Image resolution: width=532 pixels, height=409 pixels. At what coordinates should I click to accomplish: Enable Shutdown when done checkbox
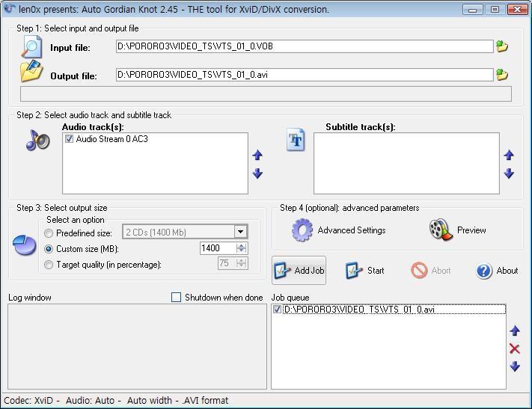pyautogui.click(x=176, y=297)
